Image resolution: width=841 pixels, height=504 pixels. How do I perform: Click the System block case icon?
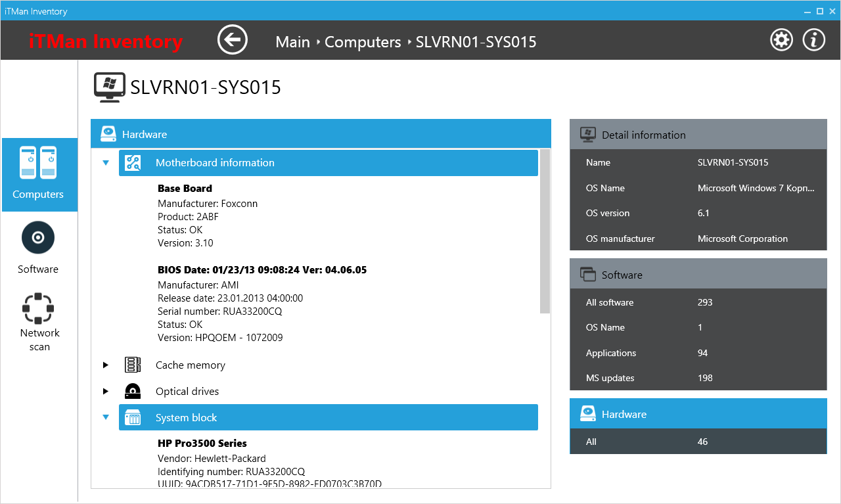[x=133, y=417]
